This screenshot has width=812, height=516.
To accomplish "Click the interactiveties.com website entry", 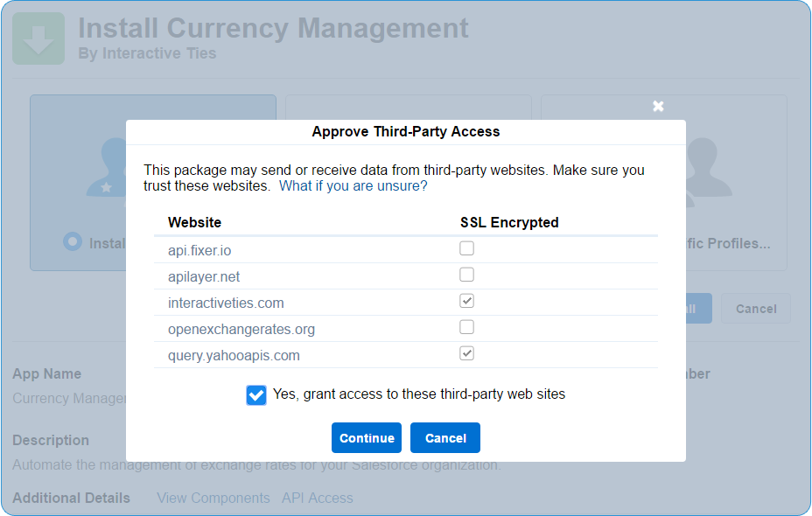I will [x=226, y=303].
